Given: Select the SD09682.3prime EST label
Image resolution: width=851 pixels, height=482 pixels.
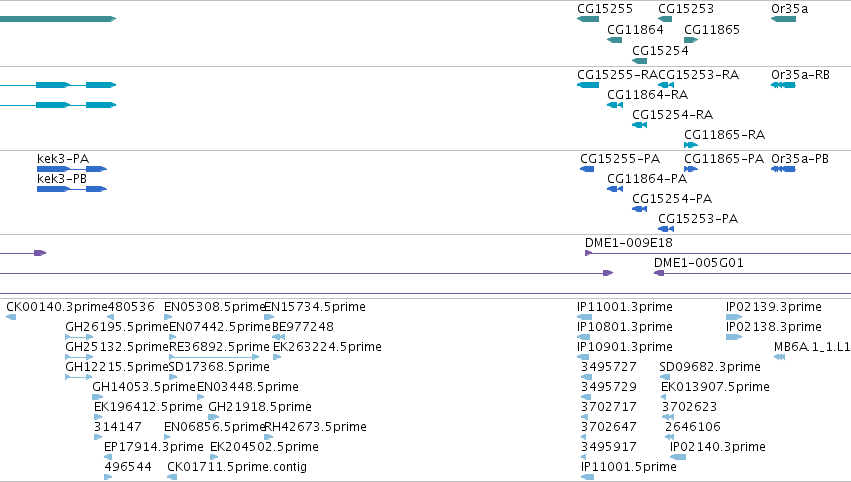Looking at the screenshot, I should [x=710, y=367].
